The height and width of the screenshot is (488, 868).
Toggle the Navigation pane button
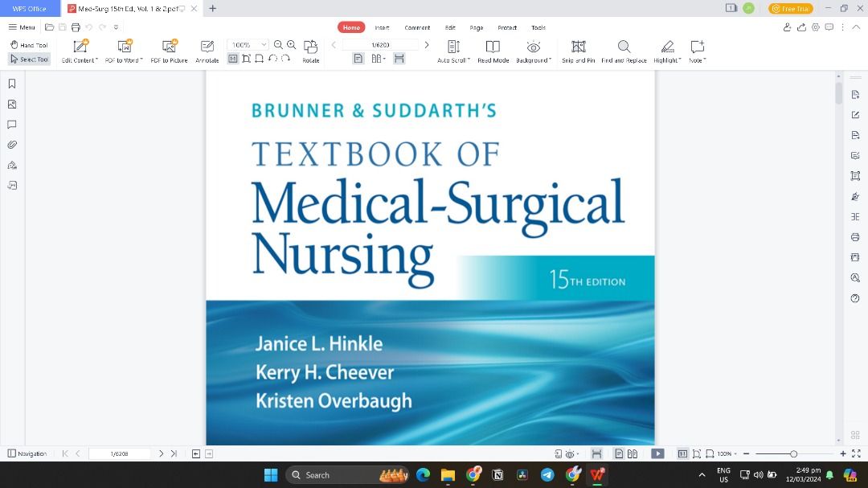pyautogui.click(x=27, y=453)
